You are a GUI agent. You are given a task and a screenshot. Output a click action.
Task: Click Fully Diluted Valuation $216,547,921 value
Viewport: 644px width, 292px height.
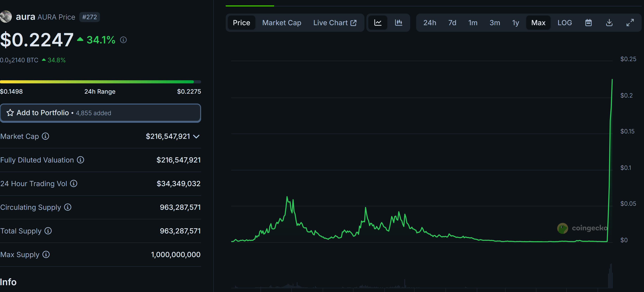point(178,160)
